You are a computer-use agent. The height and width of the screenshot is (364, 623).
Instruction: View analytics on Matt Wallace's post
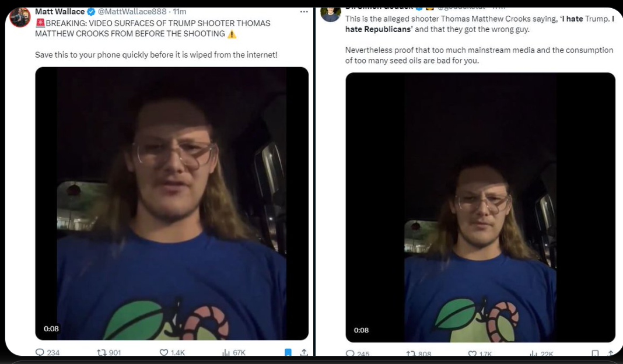pyautogui.click(x=226, y=352)
